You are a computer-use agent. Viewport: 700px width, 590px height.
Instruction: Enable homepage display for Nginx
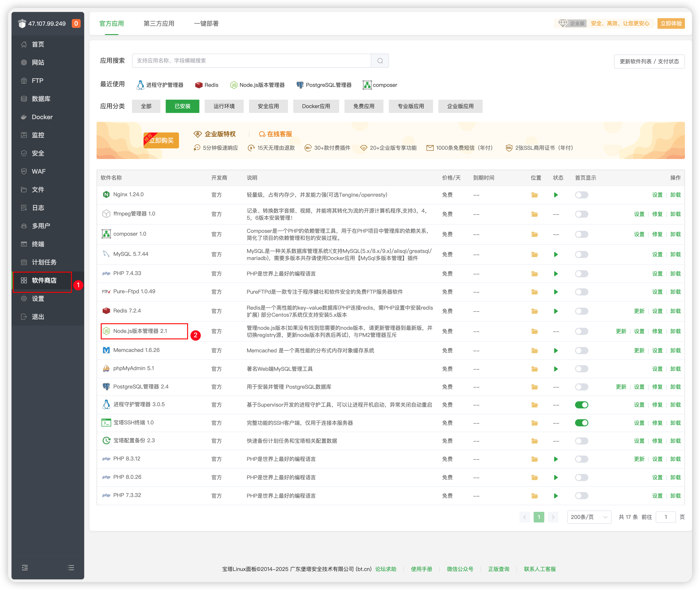[x=581, y=195]
